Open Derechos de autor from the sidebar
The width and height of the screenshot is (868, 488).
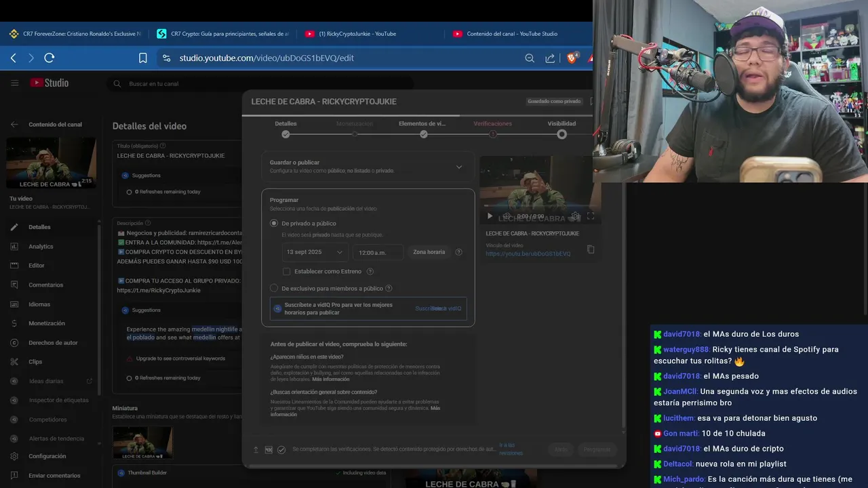point(53,343)
